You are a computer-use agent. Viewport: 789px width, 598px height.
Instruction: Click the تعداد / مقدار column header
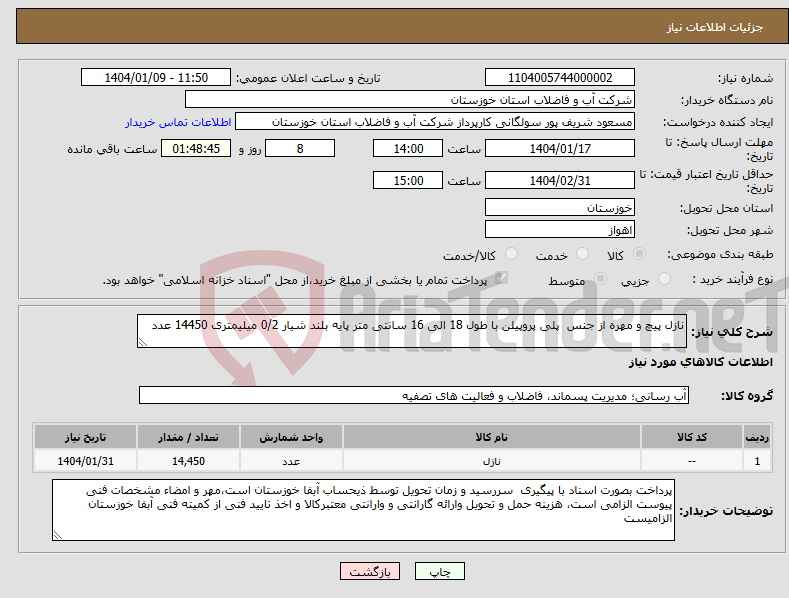pos(188,437)
